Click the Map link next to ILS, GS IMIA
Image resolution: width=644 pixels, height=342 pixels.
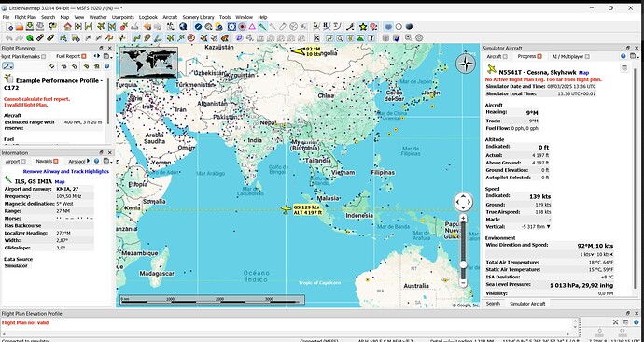point(60,181)
